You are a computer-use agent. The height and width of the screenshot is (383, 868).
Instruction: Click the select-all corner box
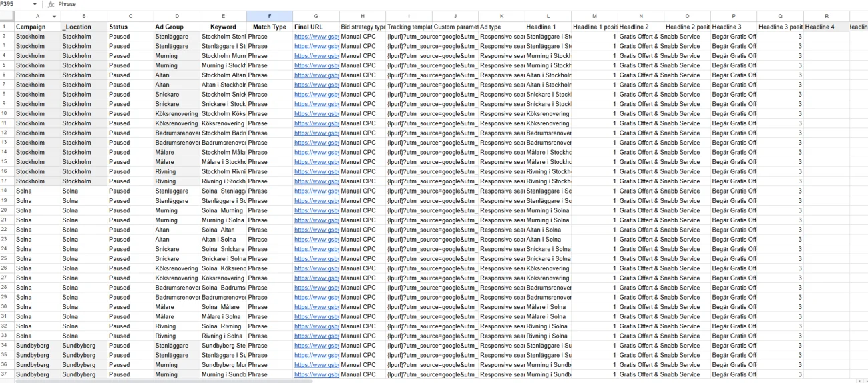pyautogui.click(x=7, y=16)
